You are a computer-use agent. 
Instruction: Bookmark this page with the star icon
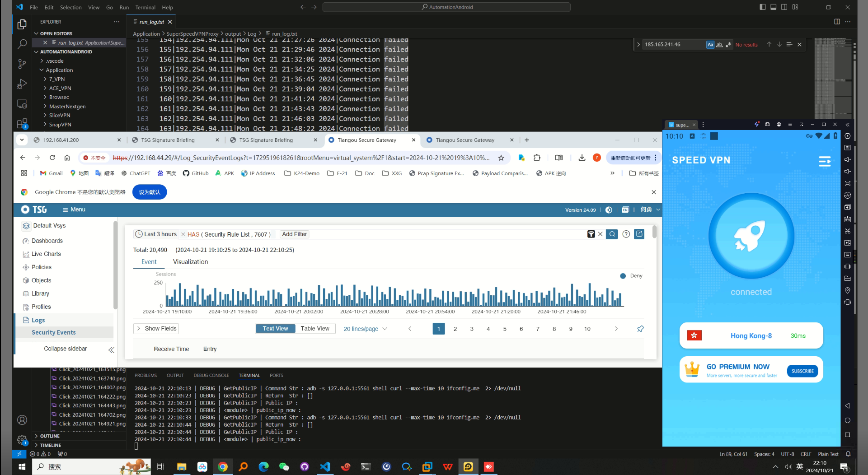point(501,158)
